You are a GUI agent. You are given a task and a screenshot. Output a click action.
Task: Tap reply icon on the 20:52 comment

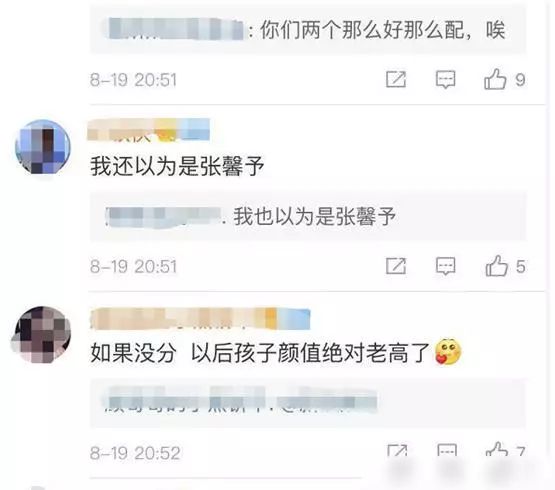(x=447, y=450)
